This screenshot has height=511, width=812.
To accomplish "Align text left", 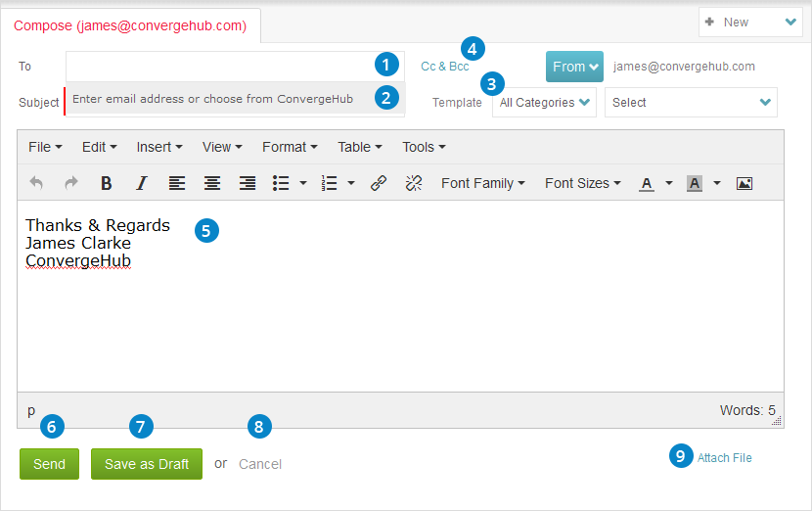I will click(177, 183).
